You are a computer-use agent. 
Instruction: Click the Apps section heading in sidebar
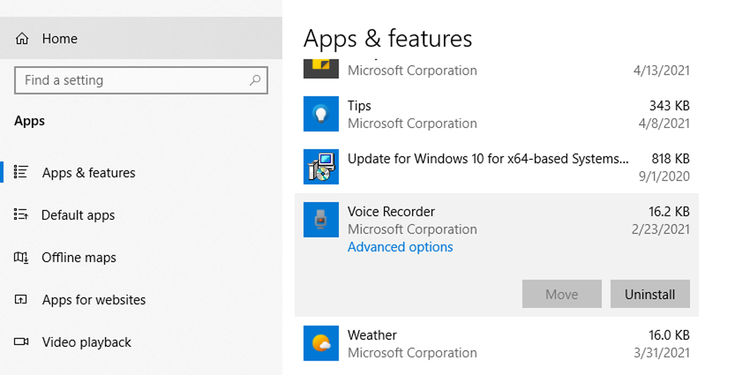29,121
